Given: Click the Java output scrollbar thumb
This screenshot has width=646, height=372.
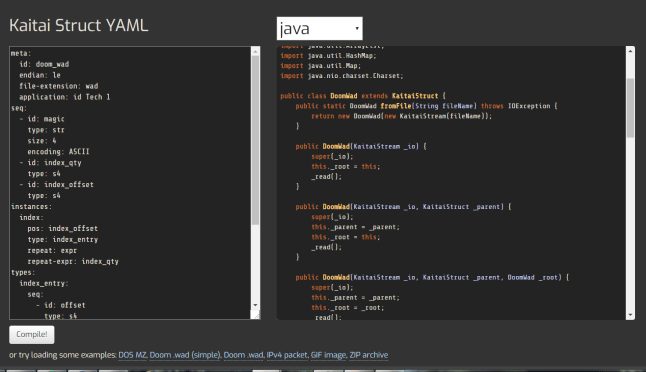Looking at the screenshot, I should (x=630, y=107).
